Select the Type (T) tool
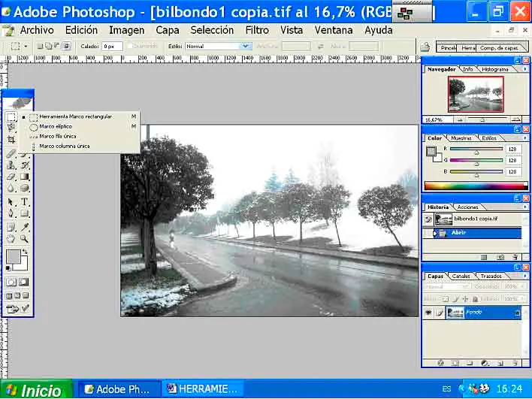532x399 pixels. [25, 202]
